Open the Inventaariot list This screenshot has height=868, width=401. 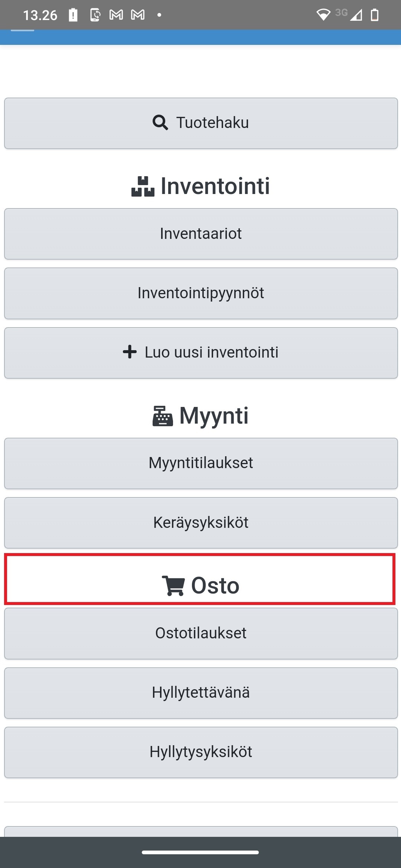pyautogui.click(x=201, y=234)
